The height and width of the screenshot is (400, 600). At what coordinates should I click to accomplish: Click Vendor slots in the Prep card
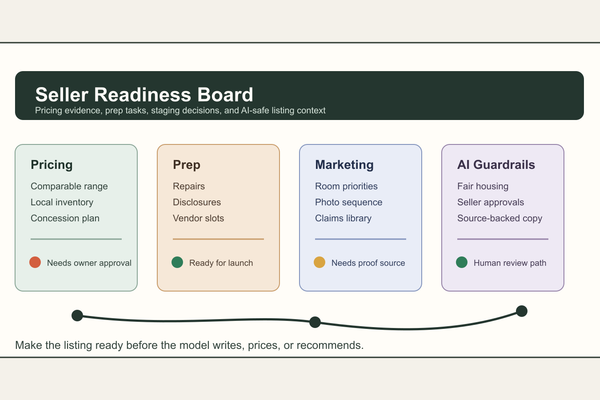pyautogui.click(x=198, y=218)
